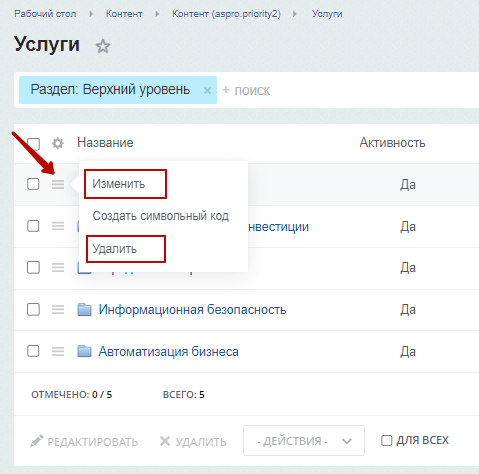
Task: Click breadcrumb arrow after Рабочий стол
Action: pyautogui.click(x=91, y=14)
